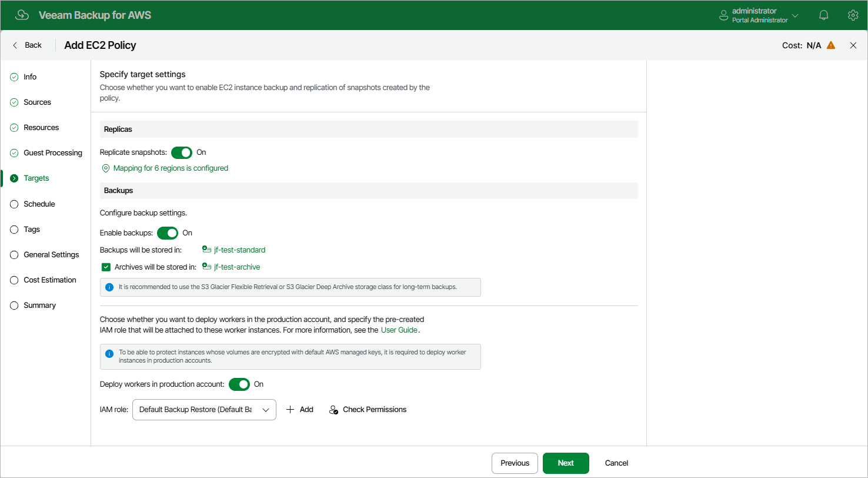Go to the Guest Processing step
Screen dimensions: 868x478
53,153
